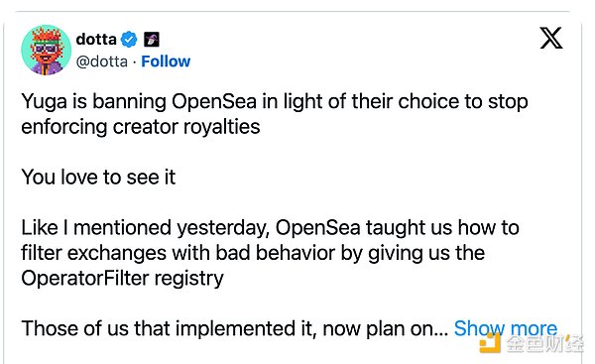Click the blue verified checkmark badge

(129, 39)
